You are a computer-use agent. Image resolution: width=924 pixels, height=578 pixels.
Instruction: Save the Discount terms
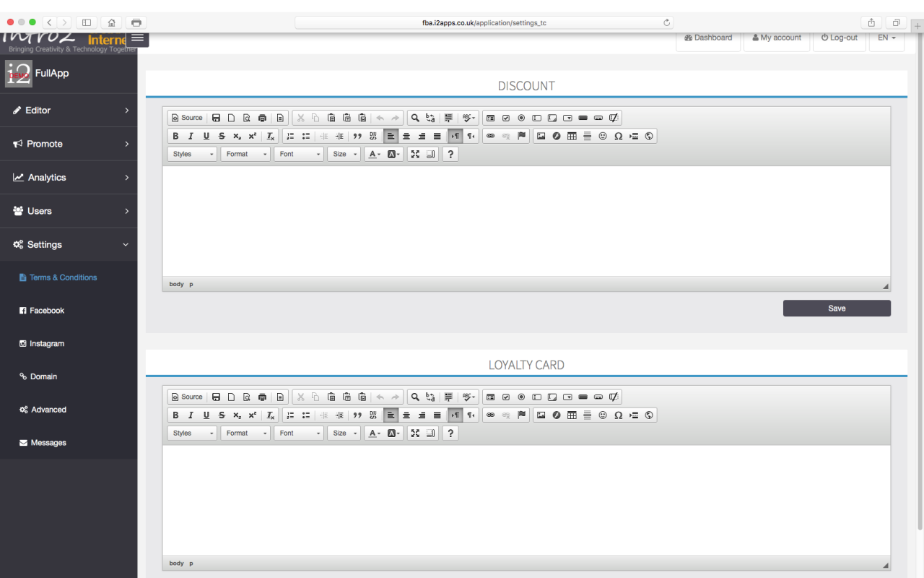click(x=837, y=309)
